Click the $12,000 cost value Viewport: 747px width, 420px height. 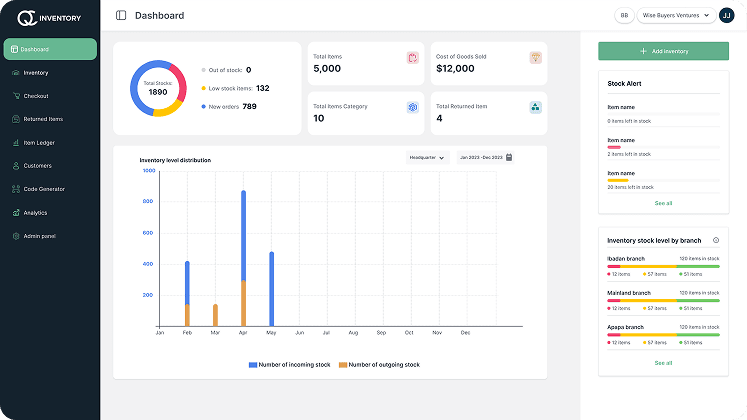(455, 69)
